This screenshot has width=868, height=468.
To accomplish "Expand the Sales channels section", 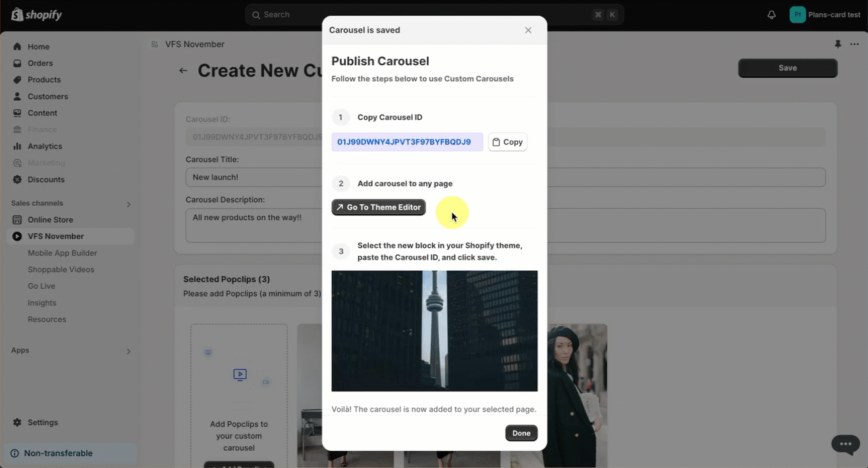I will [x=128, y=204].
